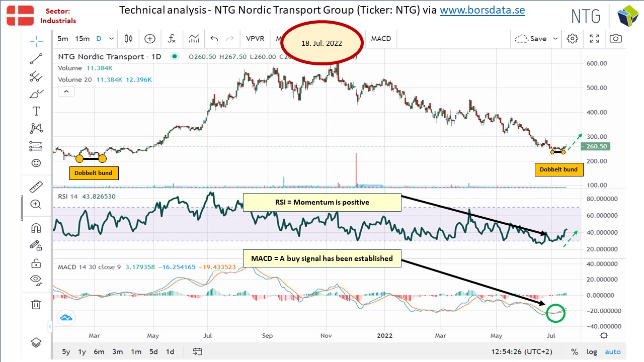Set chart range to 1m
Screen dimensions: 644x362
point(136,352)
